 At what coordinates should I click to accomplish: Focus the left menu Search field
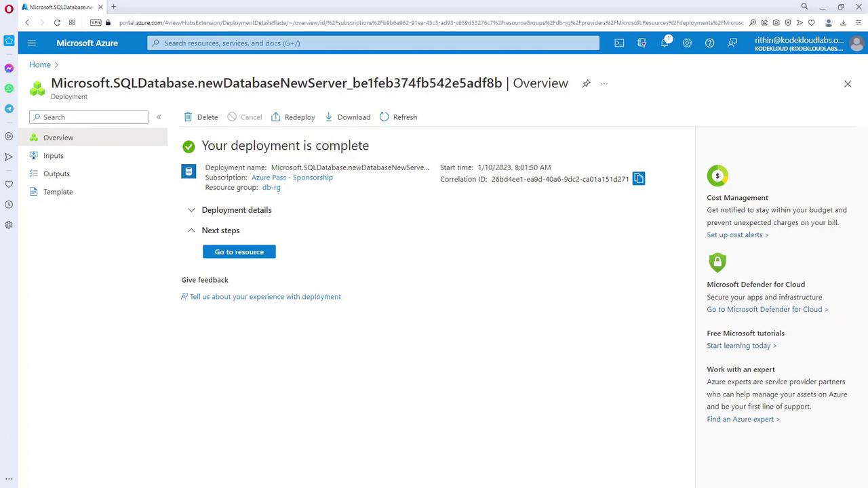tap(89, 117)
